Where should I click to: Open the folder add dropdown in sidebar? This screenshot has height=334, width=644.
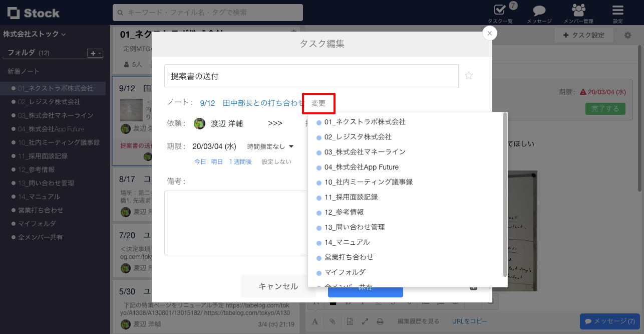94,53
